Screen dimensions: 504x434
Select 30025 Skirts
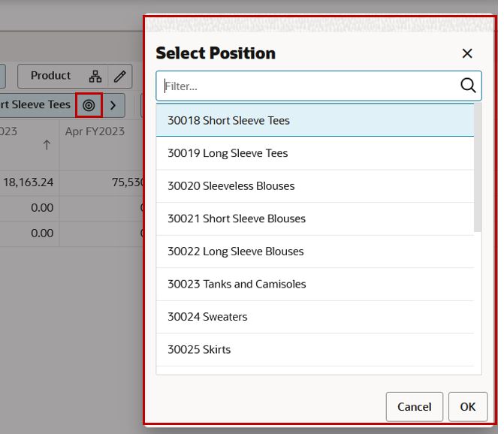315,349
